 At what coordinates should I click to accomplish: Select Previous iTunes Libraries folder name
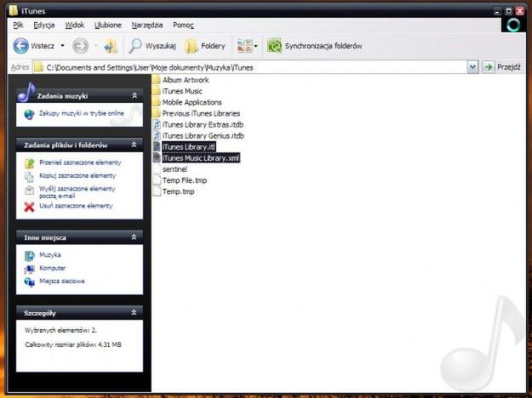(201, 114)
